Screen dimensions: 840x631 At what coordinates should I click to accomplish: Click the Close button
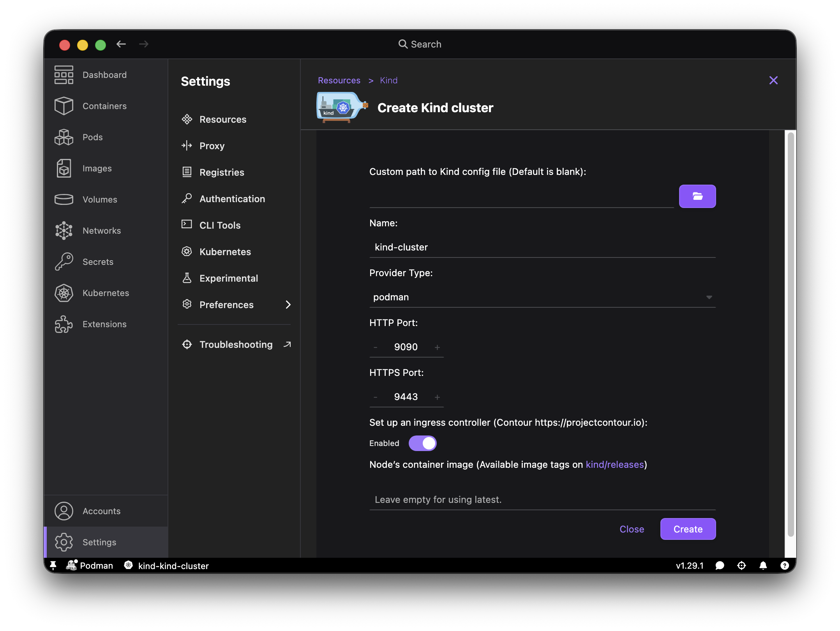(632, 529)
